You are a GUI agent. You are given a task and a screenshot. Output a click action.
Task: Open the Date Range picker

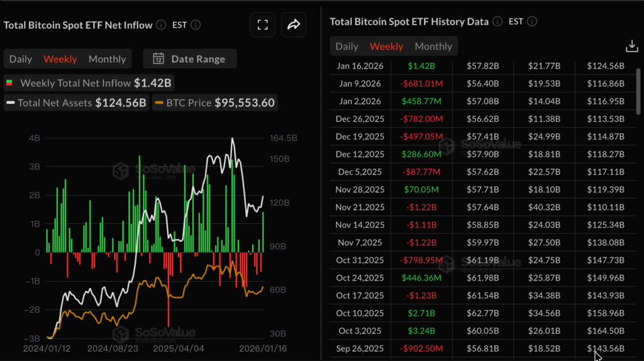189,59
